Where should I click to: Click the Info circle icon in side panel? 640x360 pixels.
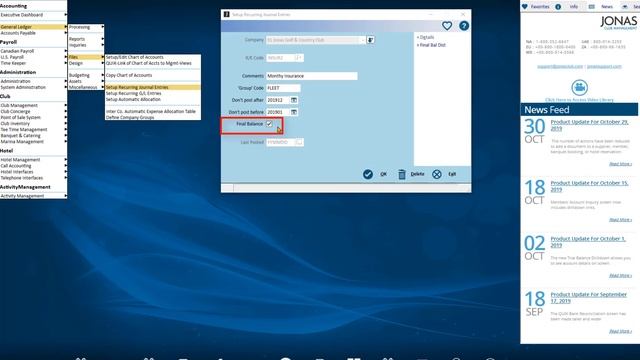pyautogui.click(x=558, y=7)
